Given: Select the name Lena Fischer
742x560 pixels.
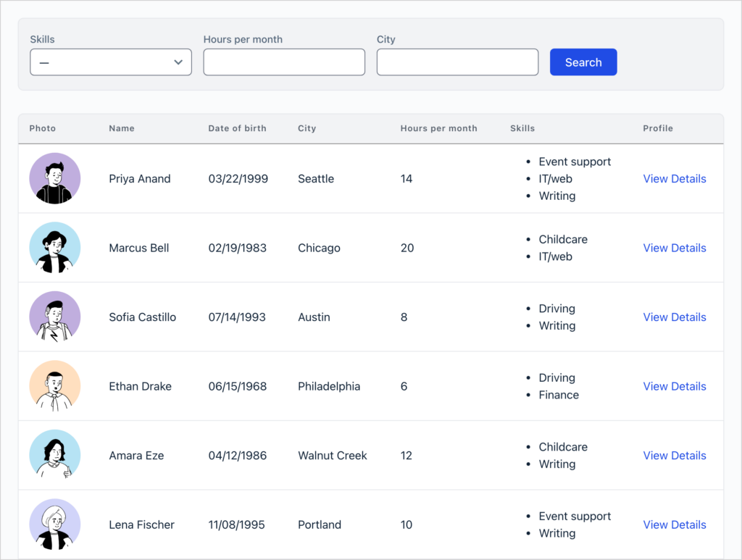Looking at the screenshot, I should click(x=141, y=525).
